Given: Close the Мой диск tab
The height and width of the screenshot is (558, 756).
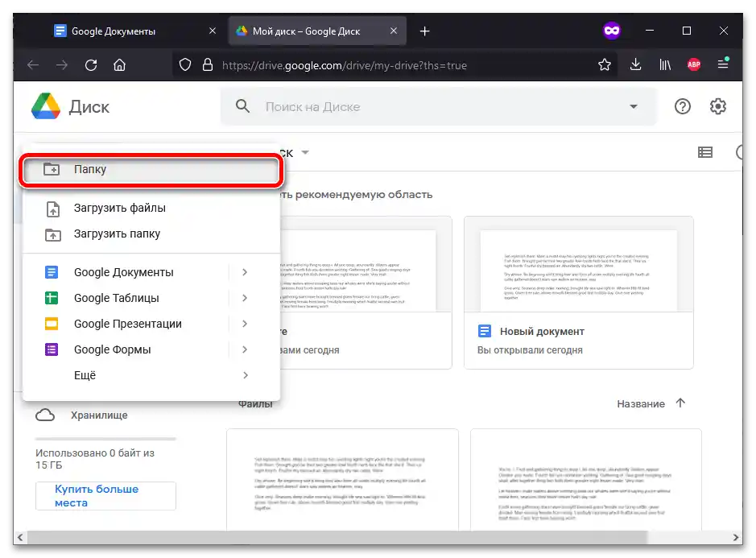Looking at the screenshot, I should coord(394,31).
